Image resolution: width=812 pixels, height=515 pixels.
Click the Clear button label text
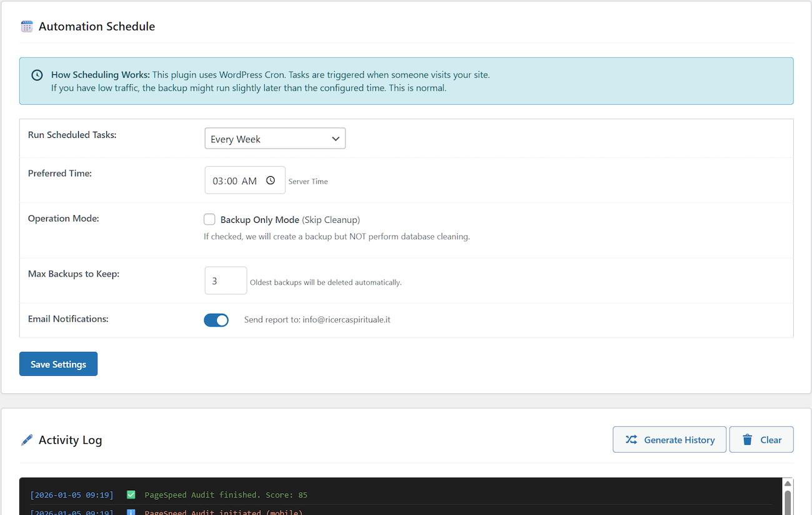tap(771, 440)
